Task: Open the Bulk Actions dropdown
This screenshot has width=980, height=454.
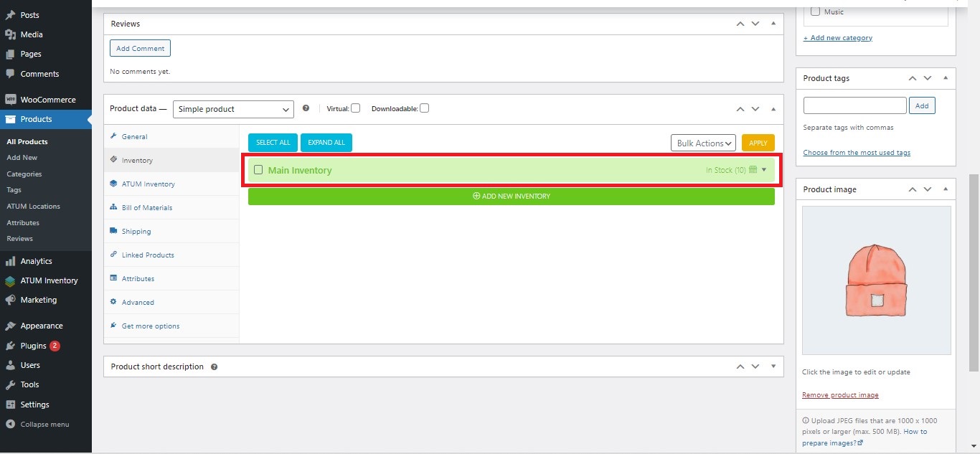Action: coord(703,143)
